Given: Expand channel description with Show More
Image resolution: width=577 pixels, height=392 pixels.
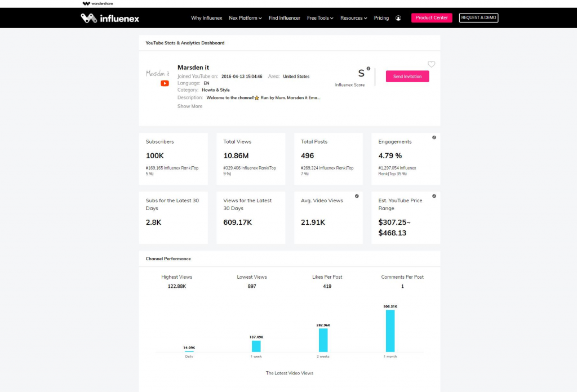Looking at the screenshot, I should (x=190, y=106).
